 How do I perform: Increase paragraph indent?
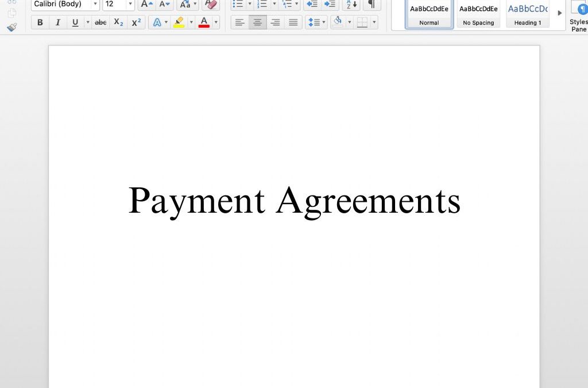click(x=330, y=5)
